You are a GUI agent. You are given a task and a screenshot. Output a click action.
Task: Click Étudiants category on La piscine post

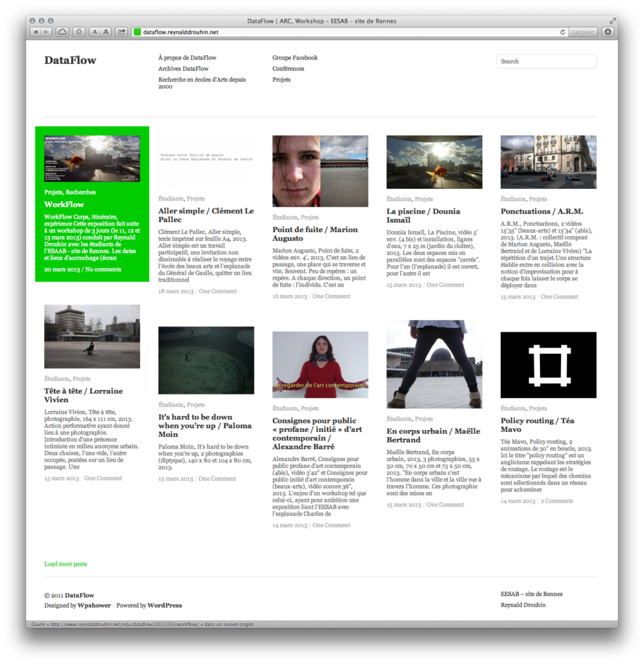tap(399, 199)
